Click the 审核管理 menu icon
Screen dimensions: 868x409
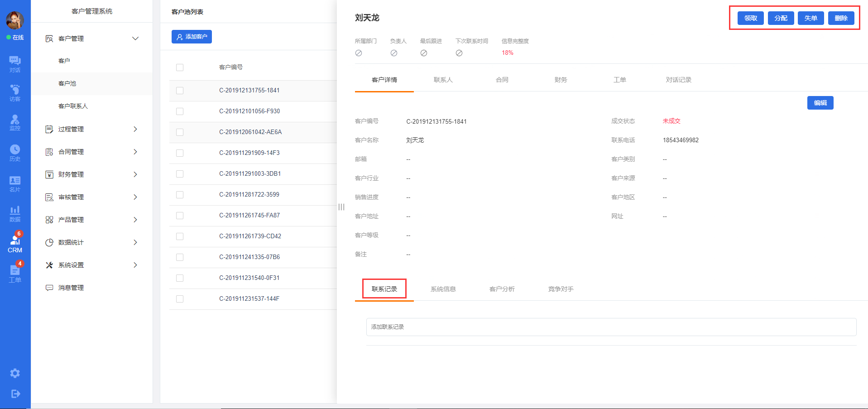point(49,197)
